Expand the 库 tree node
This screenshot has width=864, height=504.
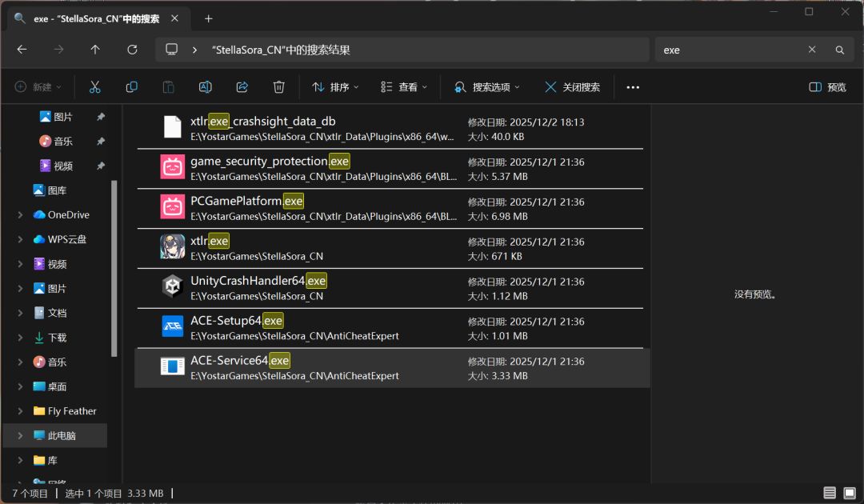pos(20,460)
